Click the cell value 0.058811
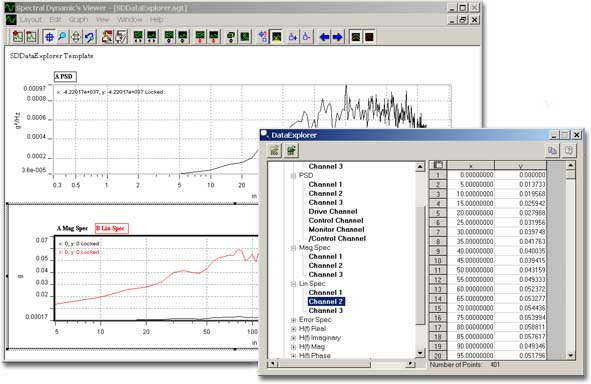Image resolution: width=591 pixels, height=384 pixels. point(521,327)
